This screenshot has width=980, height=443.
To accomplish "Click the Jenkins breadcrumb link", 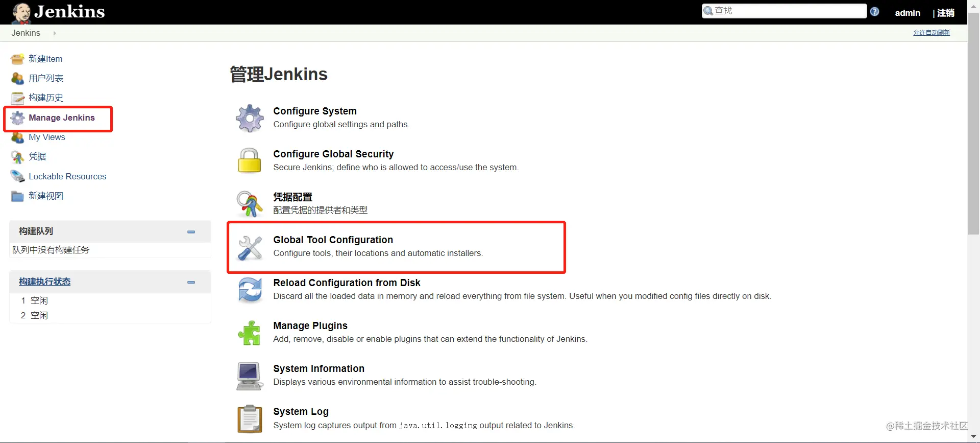I will pyautogui.click(x=26, y=33).
